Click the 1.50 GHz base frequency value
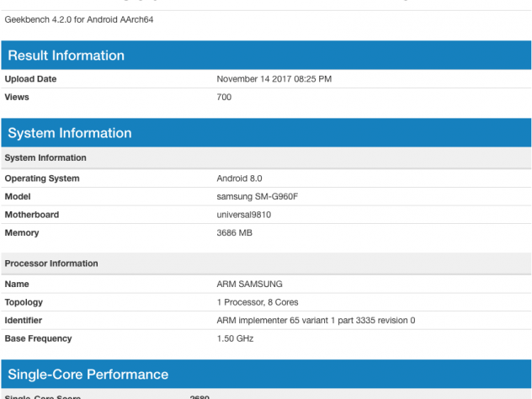This screenshot has width=532, height=399. (x=235, y=338)
